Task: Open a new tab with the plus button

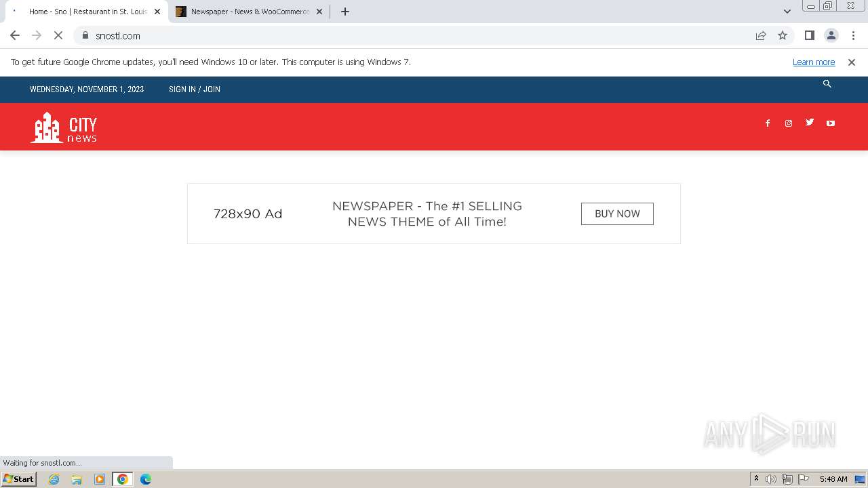Action: (x=344, y=12)
